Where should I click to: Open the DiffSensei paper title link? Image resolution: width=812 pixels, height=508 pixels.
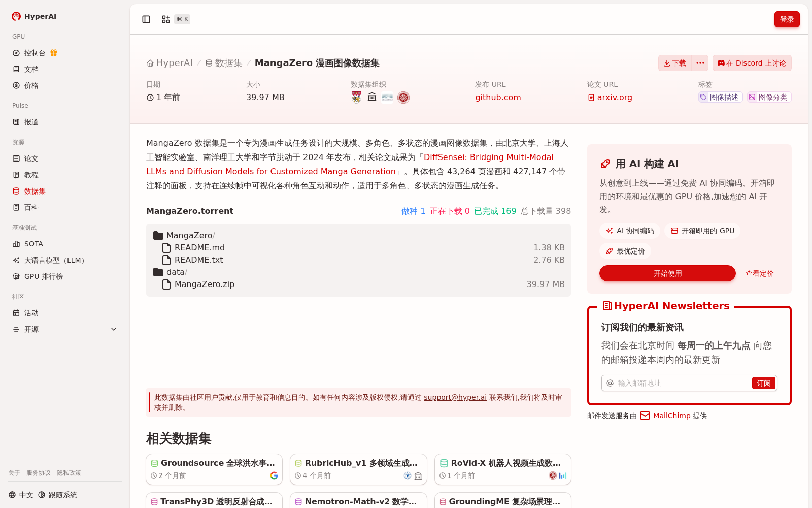pos(350,165)
